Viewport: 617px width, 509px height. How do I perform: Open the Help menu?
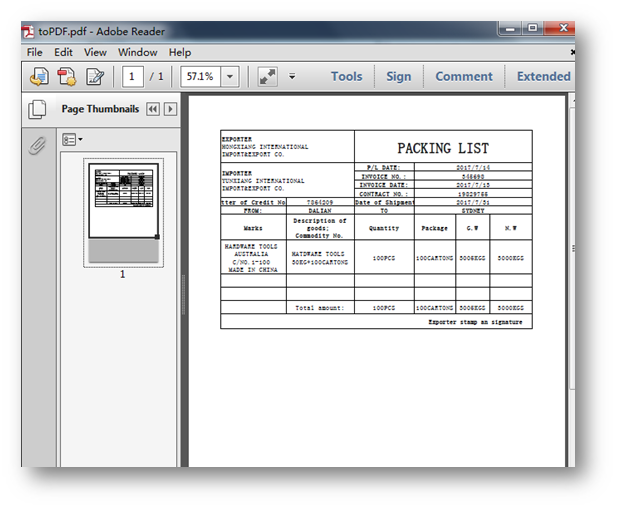[180, 52]
